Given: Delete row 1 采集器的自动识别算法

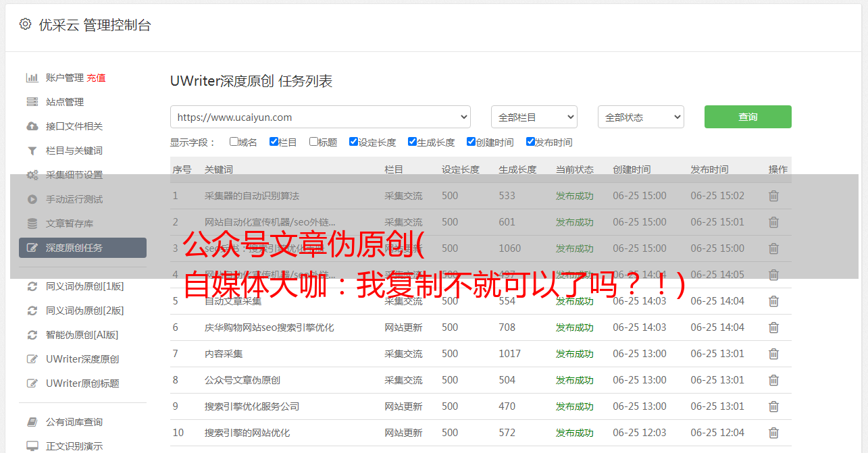Looking at the screenshot, I should (x=773, y=196).
